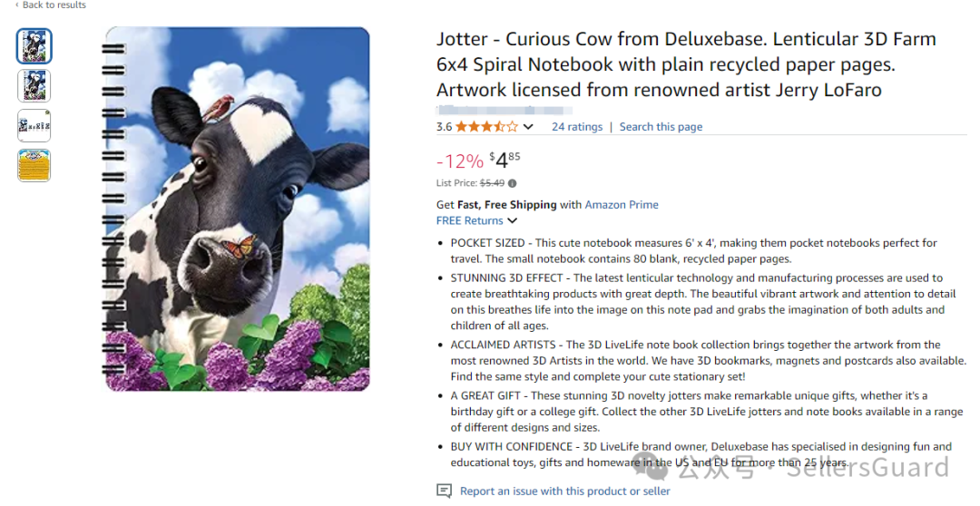The width and height of the screenshot is (980, 506).
Task: Select the first highlighted cow thumbnail
Action: [34, 46]
